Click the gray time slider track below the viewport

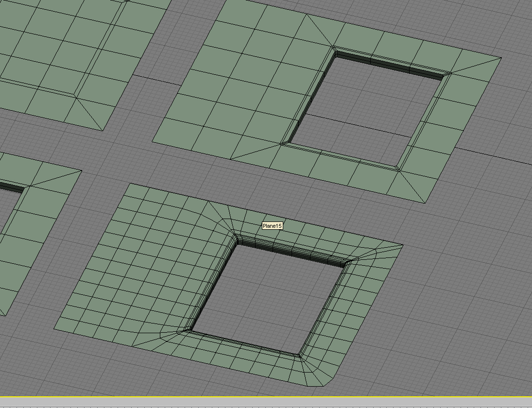[266, 402]
